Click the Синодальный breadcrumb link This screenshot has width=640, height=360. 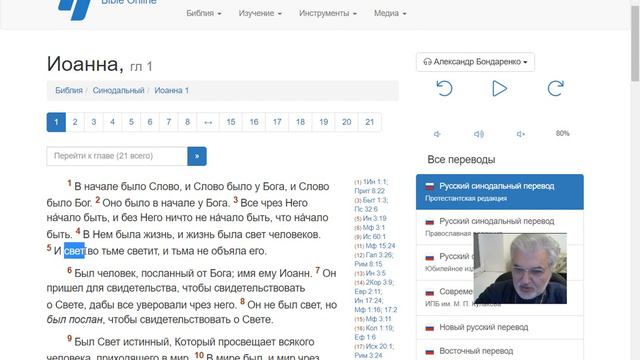(x=118, y=90)
